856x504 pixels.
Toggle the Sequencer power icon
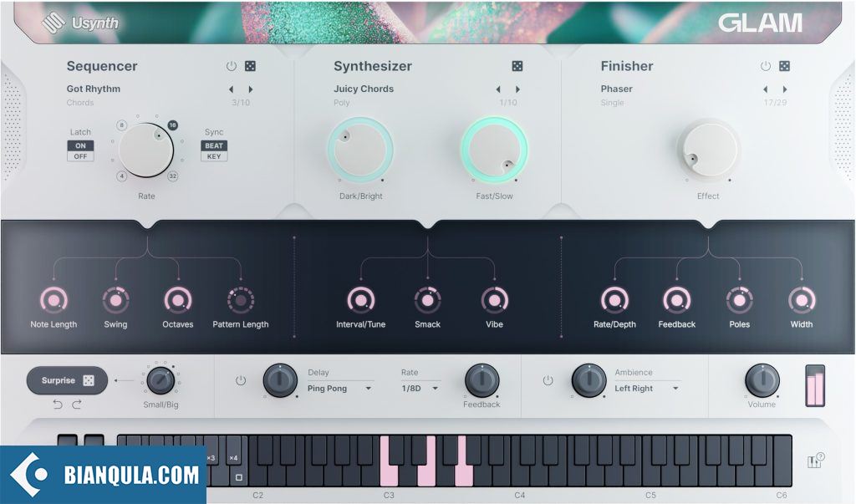[232, 66]
